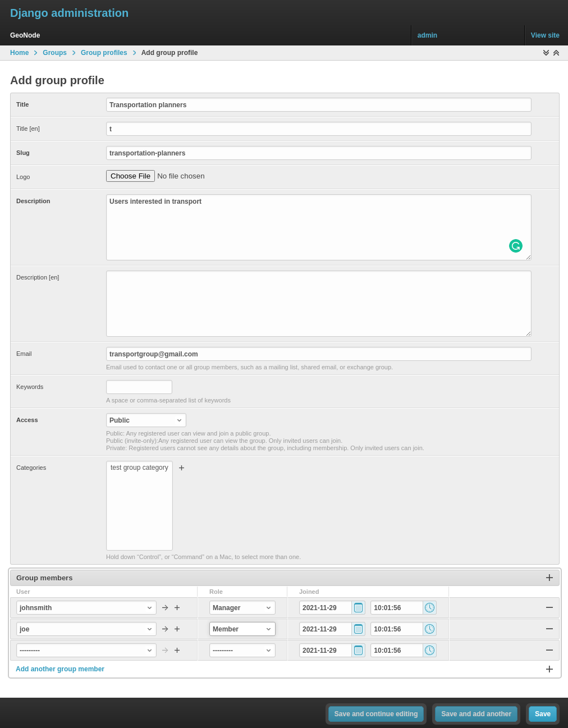Screen dimensions: 568x728
Task: Click inside the Keywords input field
Action: pos(139,387)
